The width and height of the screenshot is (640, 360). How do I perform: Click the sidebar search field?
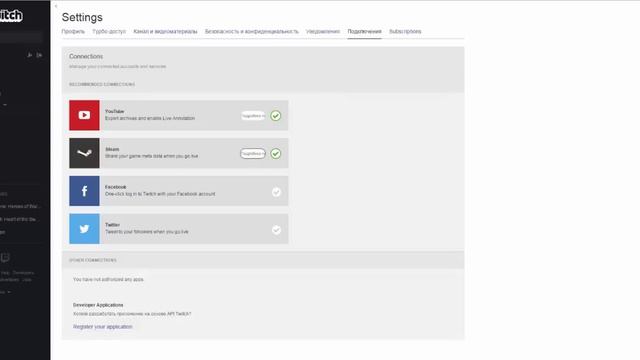[21, 37]
